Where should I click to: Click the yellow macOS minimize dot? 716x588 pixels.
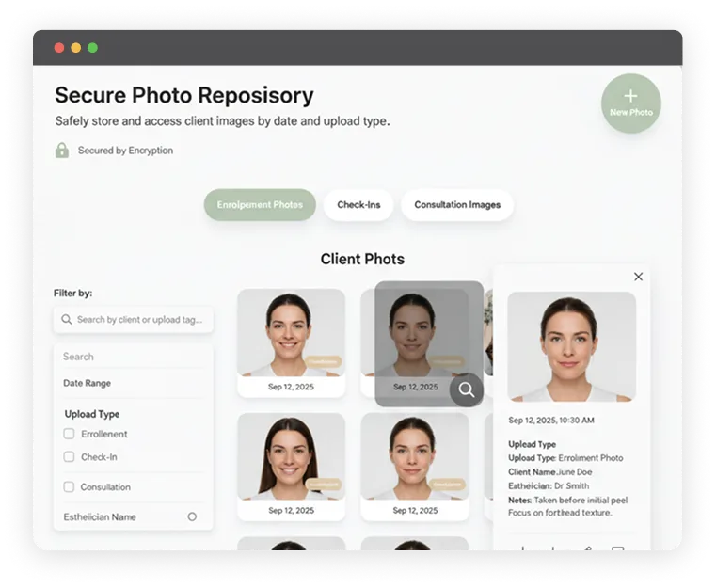[75, 48]
